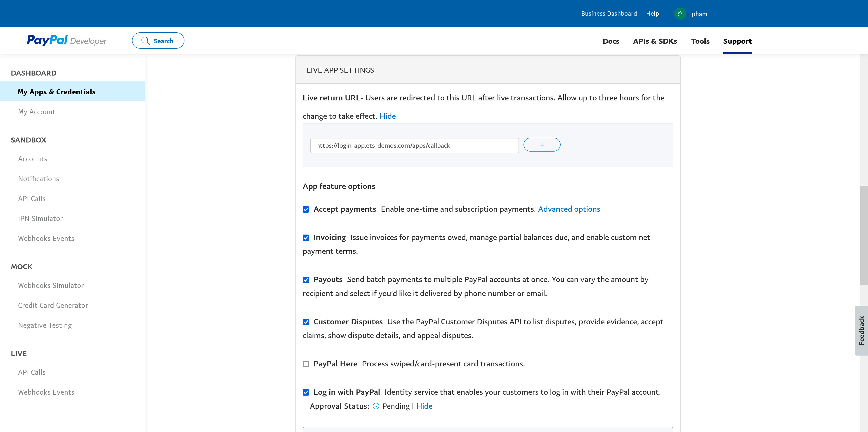Open Sandbox Notifications page
This screenshot has height=432, width=868.
point(38,179)
